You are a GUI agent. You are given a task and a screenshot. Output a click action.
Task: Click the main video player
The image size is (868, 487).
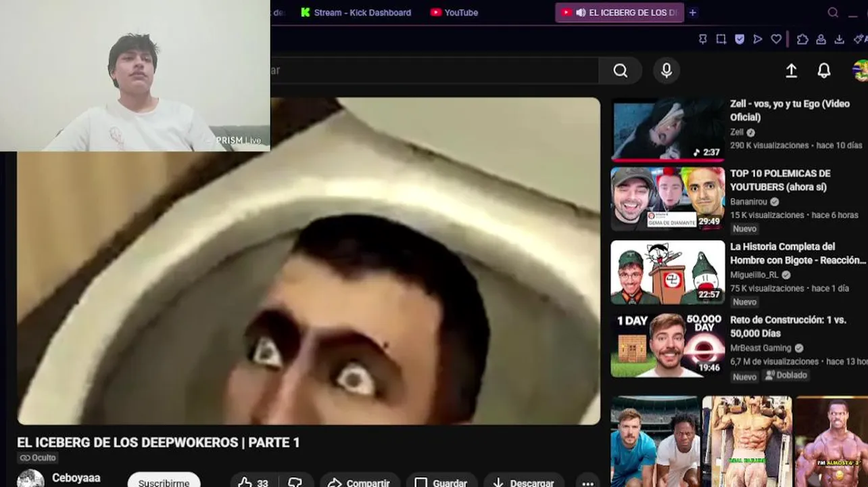(x=308, y=261)
